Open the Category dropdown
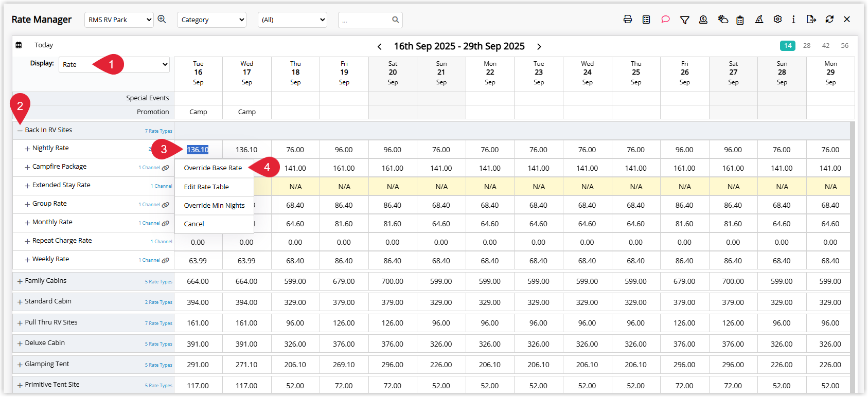The height and width of the screenshot is (397, 868). 211,20
